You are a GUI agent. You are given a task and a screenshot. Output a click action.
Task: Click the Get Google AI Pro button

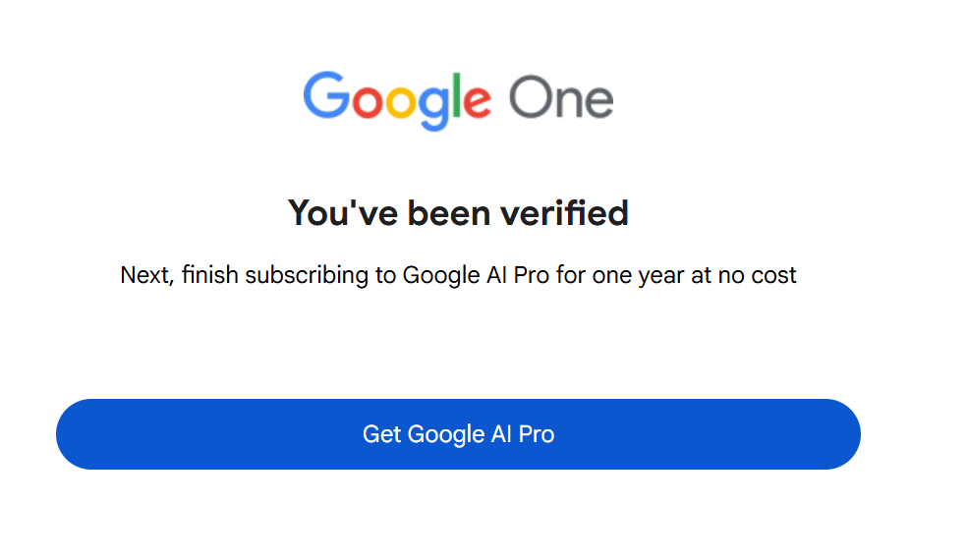click(458, 434)
